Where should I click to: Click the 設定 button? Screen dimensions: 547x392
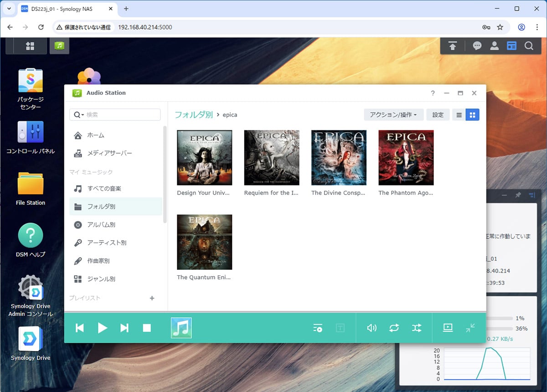tap(438, 115)
